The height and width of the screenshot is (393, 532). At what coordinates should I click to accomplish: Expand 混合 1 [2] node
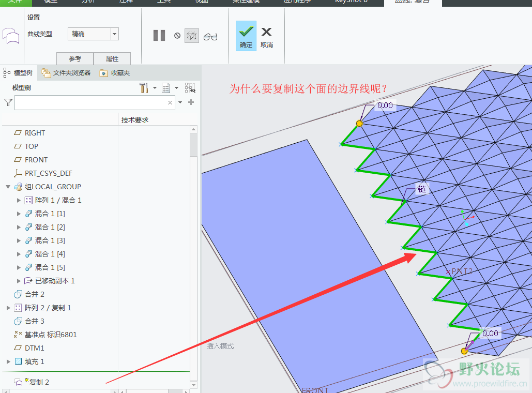19,227
